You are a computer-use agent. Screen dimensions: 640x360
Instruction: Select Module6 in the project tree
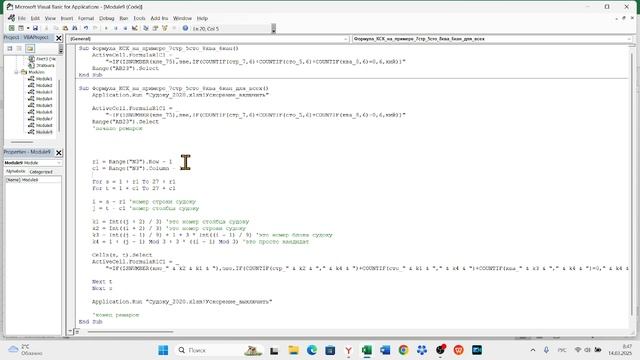click(x=44, y=112)
